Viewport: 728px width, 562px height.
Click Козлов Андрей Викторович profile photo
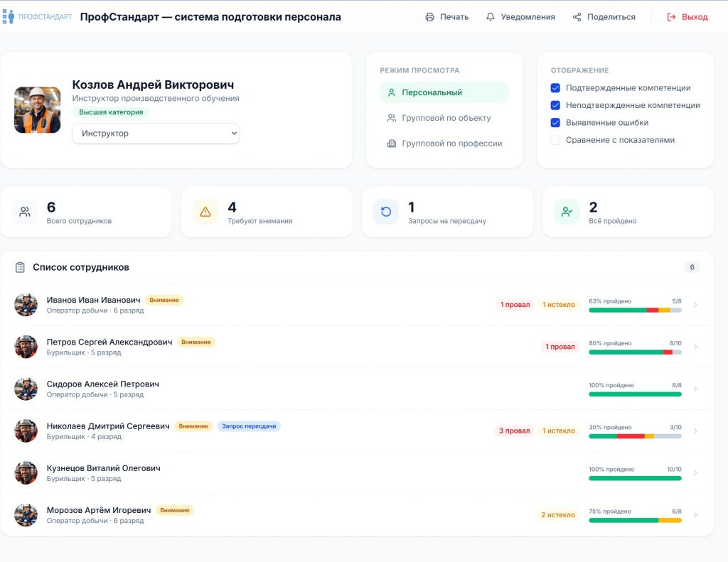(37, 110)
